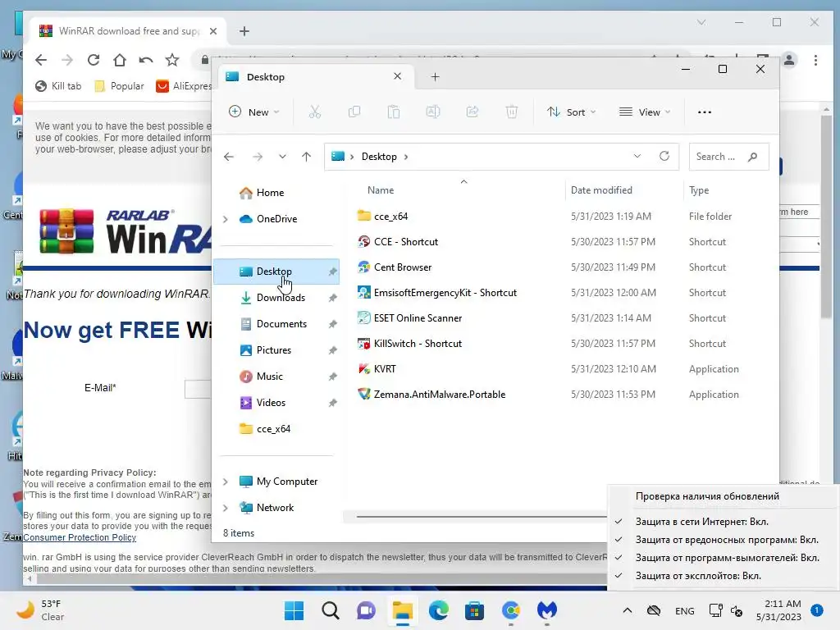This screenshot has width=840, height=630.
Task: Open the recent locations dropdown arrow
Action: click(282, 157)
